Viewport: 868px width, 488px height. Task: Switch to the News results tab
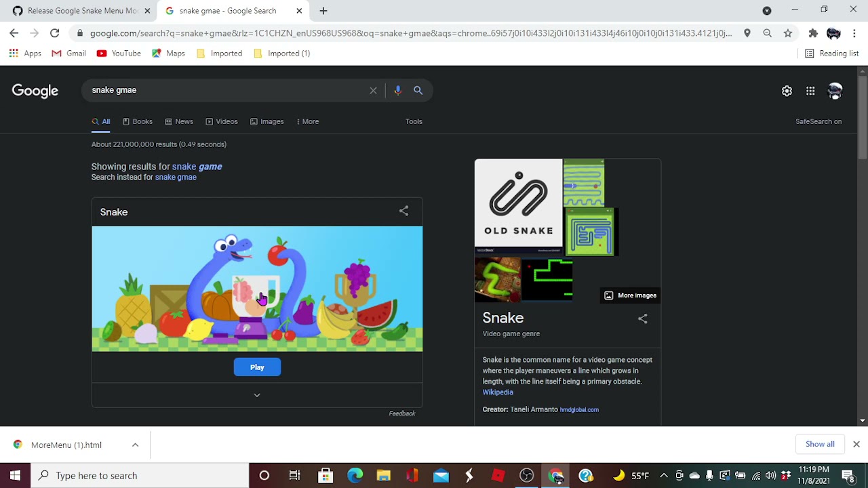pyautogui.click(x=179, y=121)
